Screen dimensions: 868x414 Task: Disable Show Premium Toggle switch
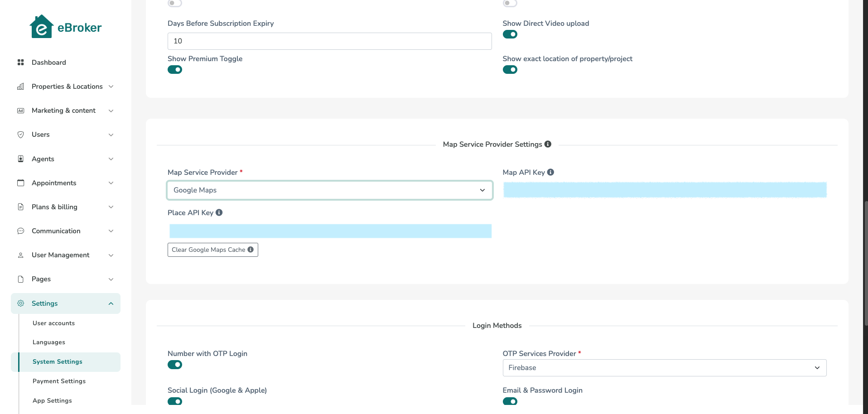(x=175, y=70)
